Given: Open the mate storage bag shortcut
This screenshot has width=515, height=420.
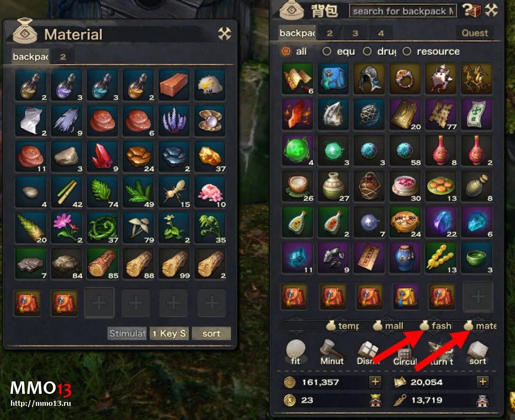Looking at the screenshot, I should pos(480,326).
